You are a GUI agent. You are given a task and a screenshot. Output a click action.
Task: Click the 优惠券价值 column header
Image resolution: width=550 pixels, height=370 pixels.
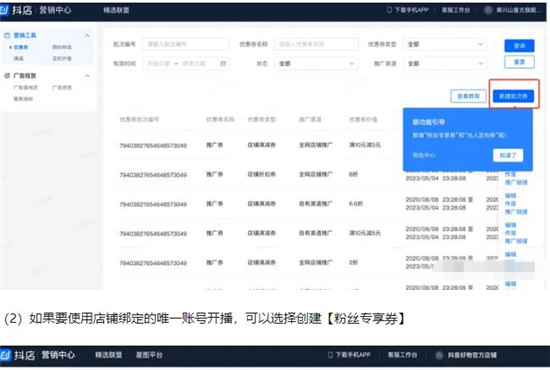pyautogui.click(x=363, y=119)
